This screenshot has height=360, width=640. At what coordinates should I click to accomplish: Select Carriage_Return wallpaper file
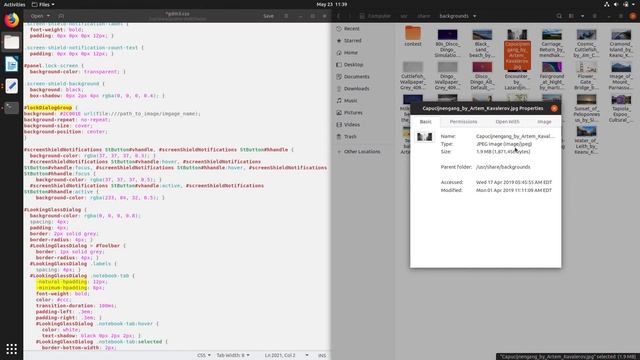[552, 43]
